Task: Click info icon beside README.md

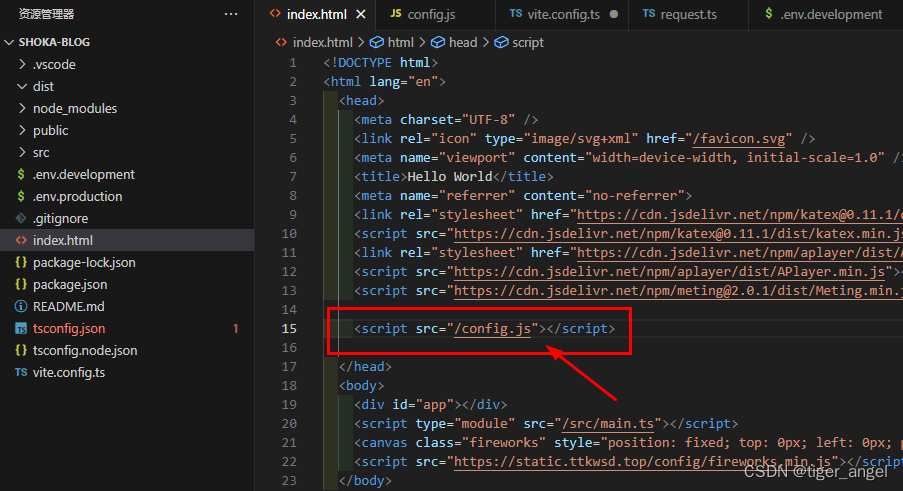Action: 21,306
